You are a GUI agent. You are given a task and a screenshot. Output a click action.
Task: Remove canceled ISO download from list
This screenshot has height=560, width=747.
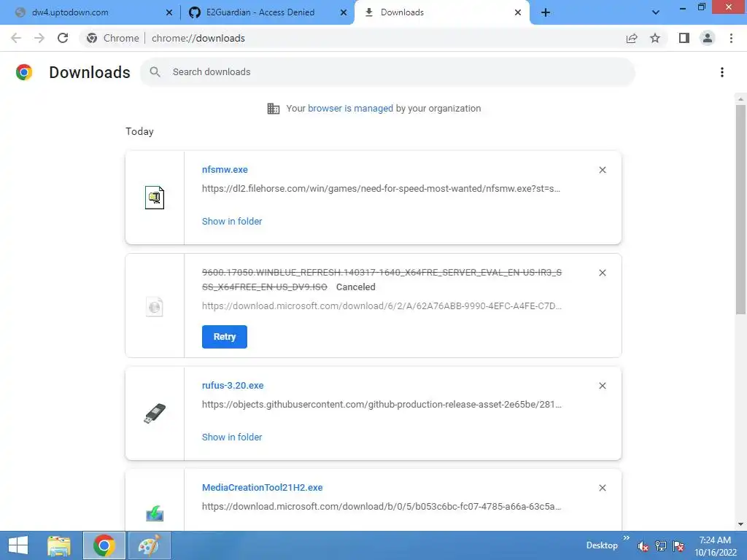(603, 273)
